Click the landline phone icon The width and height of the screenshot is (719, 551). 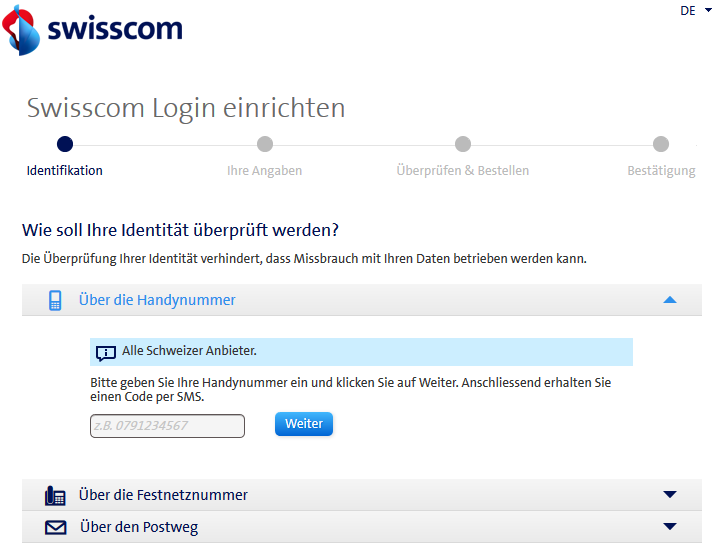(55, 495)
